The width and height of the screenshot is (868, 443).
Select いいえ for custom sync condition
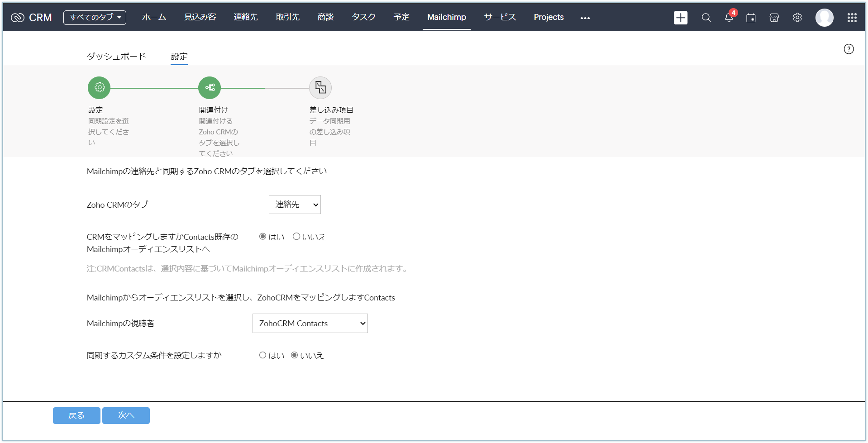pos(295,355)
